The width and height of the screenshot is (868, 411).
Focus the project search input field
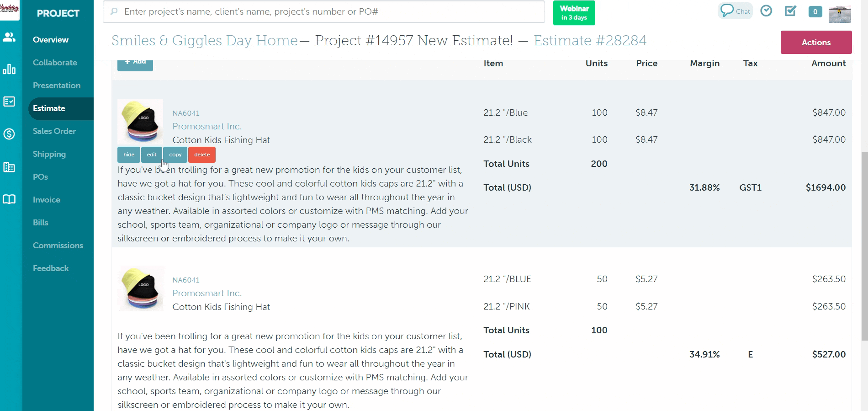tap(324, 11)
